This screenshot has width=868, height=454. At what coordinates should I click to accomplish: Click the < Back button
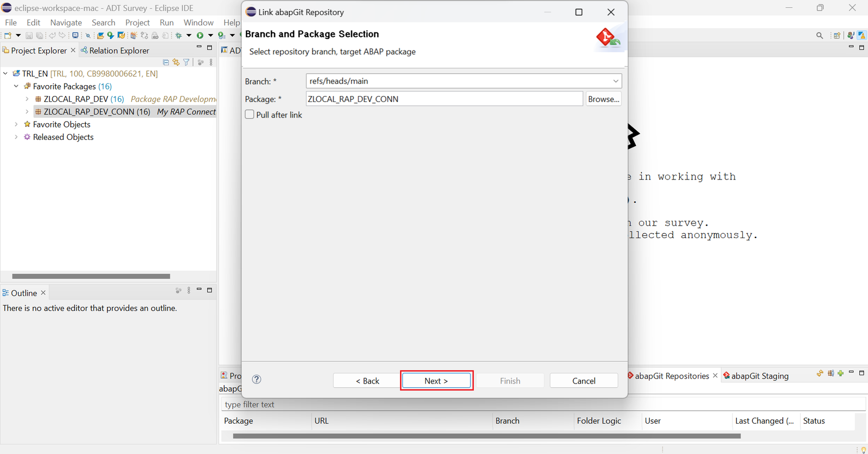click(367, 381)
